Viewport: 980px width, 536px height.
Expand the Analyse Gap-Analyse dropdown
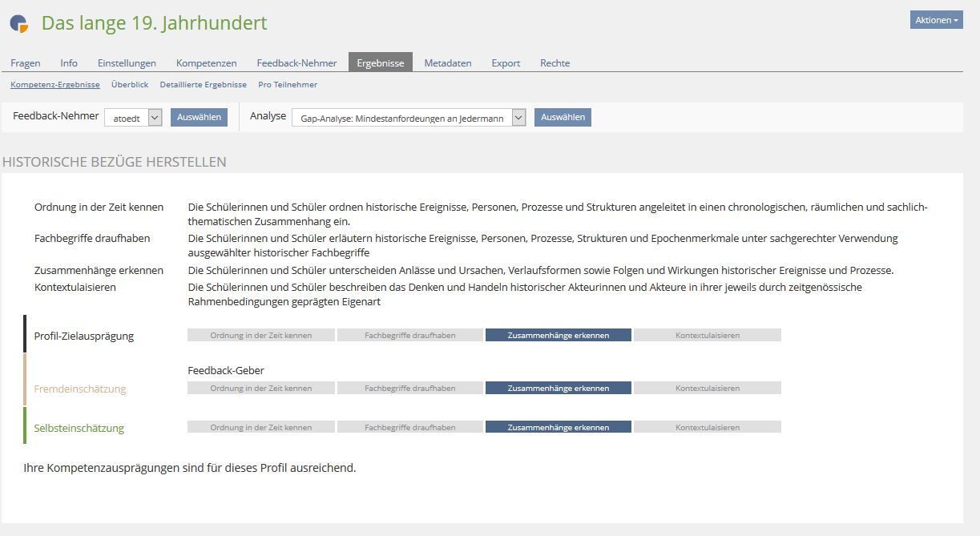pyautogui.click(x=409, y=118)
